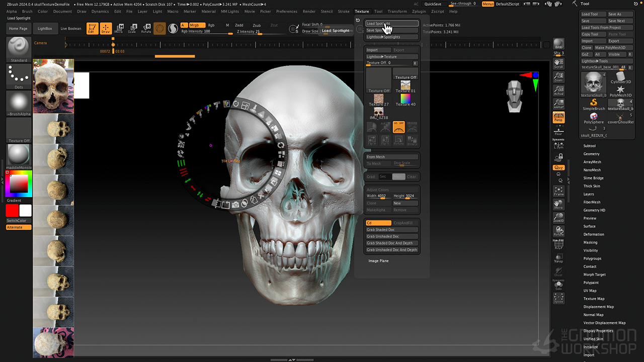This screenshot has height=362, width=644.
Task: Click Lightbox Spotlights button
Action: click(392, 37)
